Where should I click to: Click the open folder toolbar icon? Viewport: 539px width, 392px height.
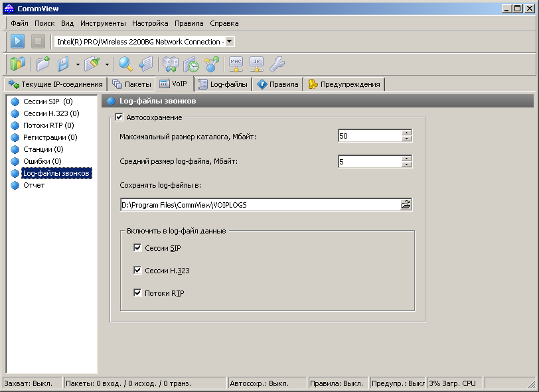[x=43, y=64]
